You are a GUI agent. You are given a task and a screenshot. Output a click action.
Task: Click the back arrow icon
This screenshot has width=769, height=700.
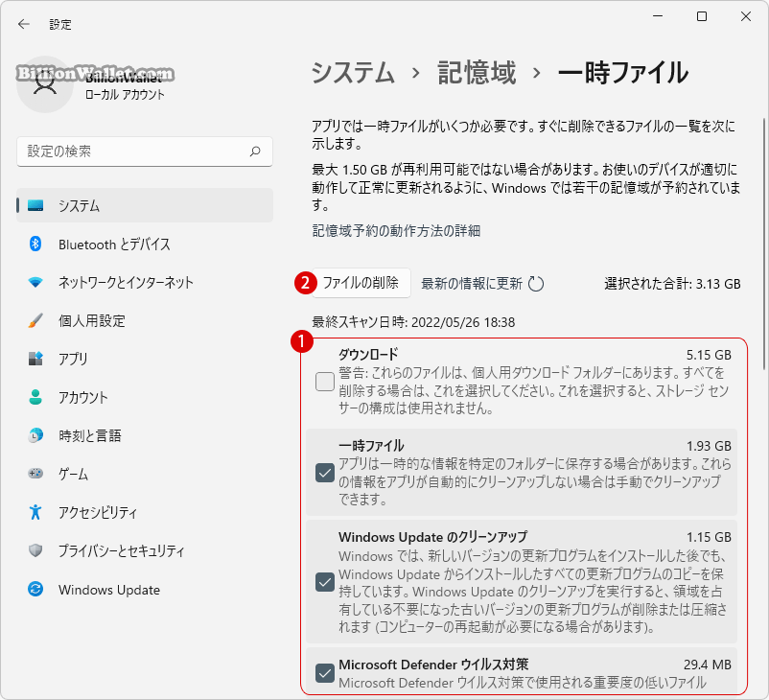(x=24, y=24)
